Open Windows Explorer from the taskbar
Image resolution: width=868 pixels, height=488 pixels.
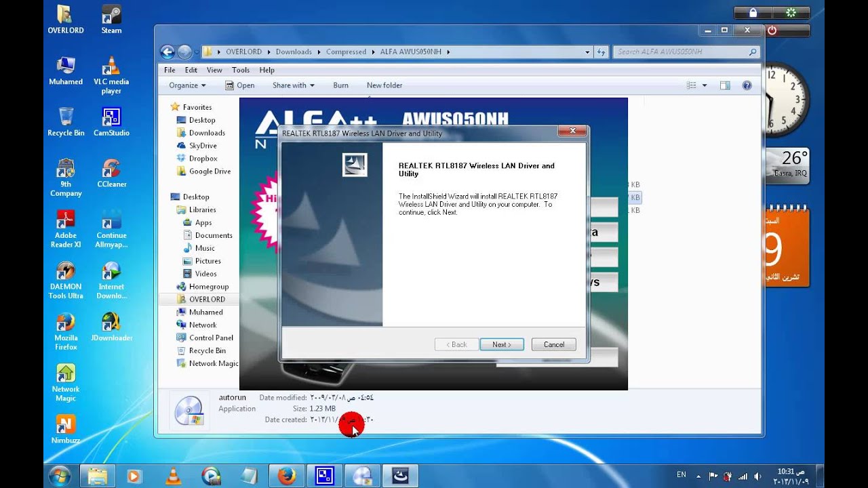point(98,476)
